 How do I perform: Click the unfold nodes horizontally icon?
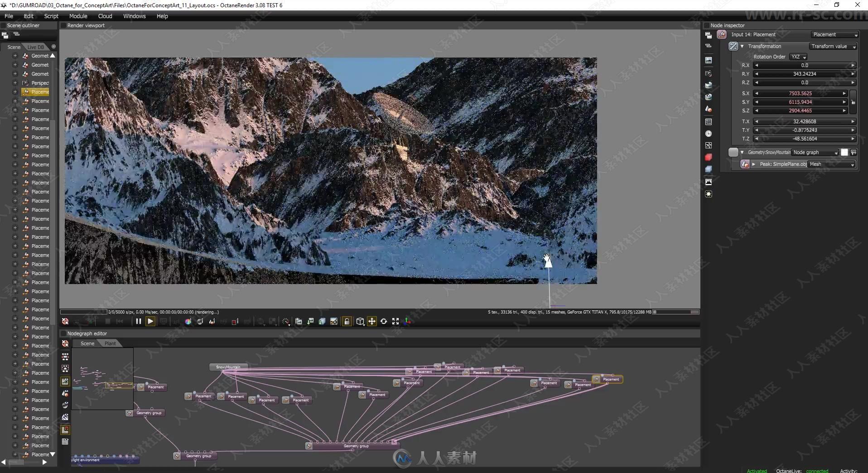(65, 357)
